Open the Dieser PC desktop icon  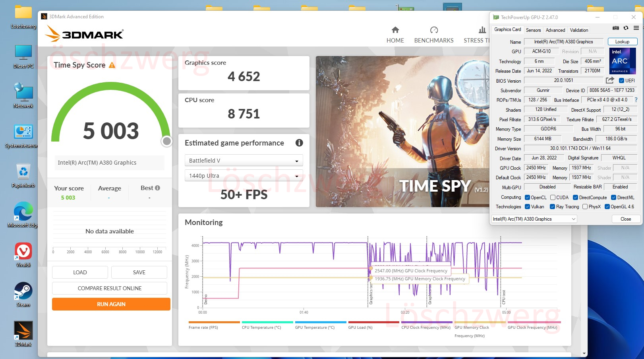(x=23, y=56)
